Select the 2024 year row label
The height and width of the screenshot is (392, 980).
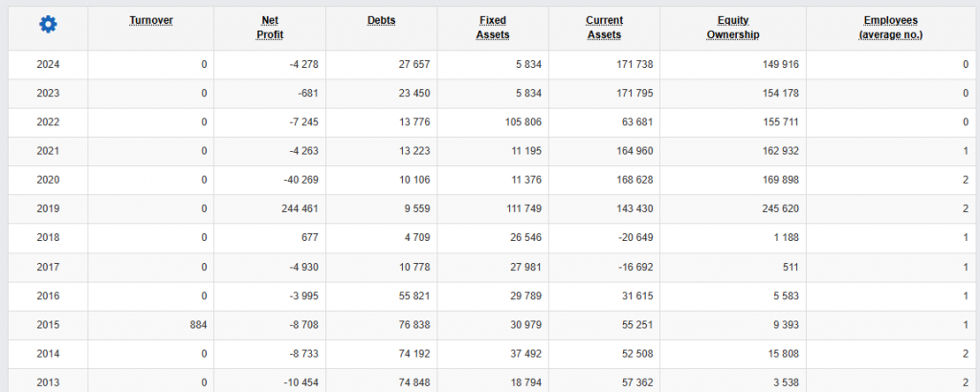(48, 64)
